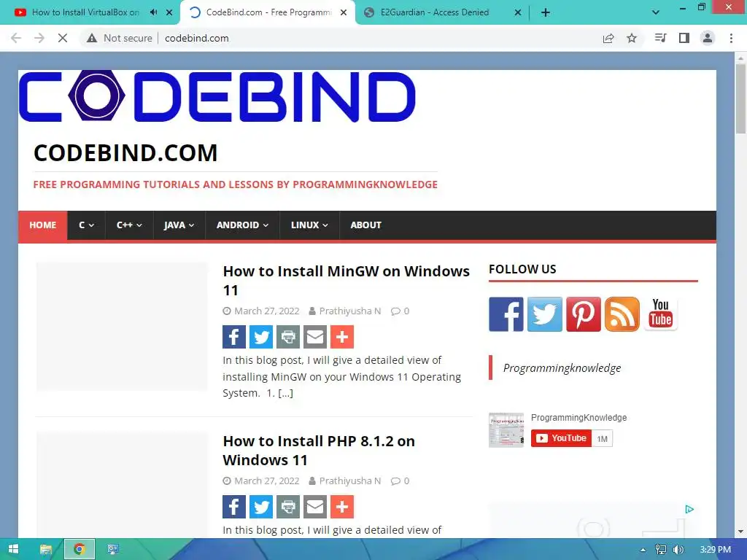Bookmark this page with the star icon

coord(632,38)
